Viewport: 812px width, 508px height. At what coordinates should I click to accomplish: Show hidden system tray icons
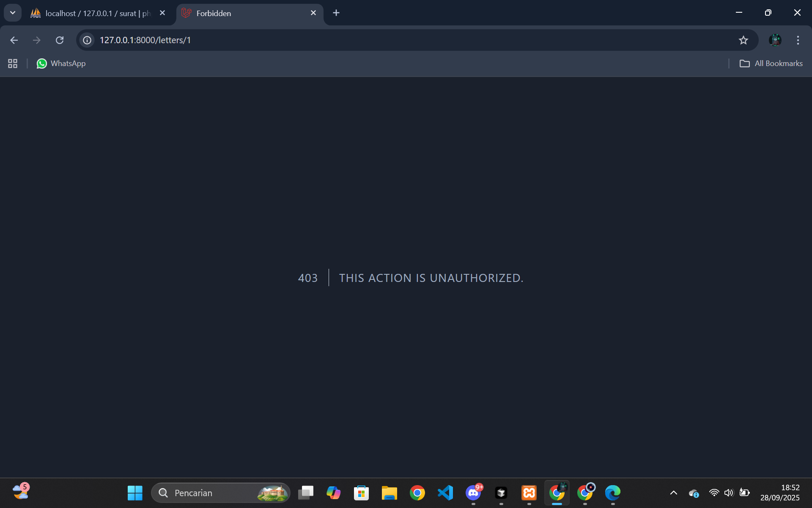(x=674, y=493)
